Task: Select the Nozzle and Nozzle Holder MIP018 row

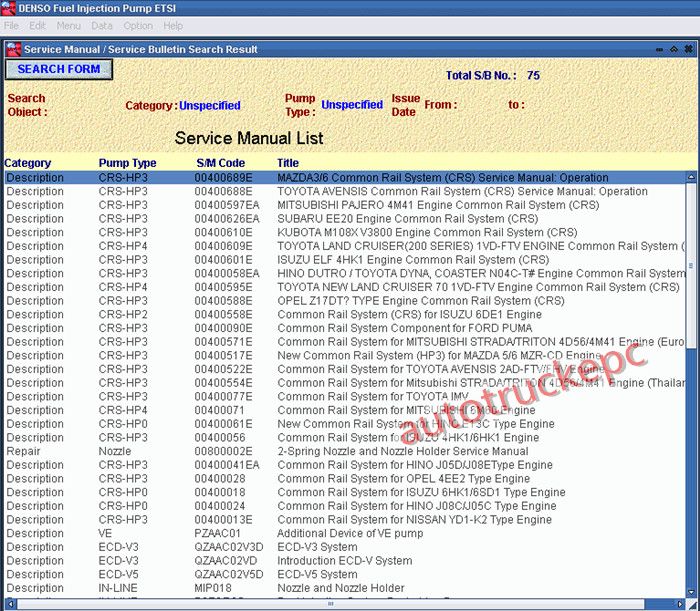Action: pos(345,588)
